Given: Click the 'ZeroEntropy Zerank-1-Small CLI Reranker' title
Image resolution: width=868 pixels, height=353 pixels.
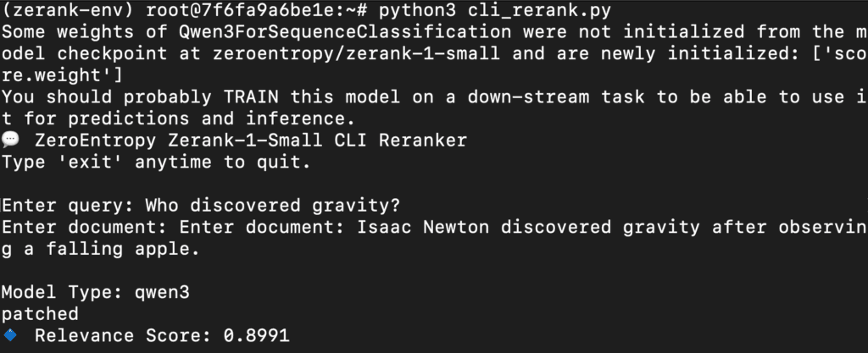Looking at the screenshot, I should point(251,141).
